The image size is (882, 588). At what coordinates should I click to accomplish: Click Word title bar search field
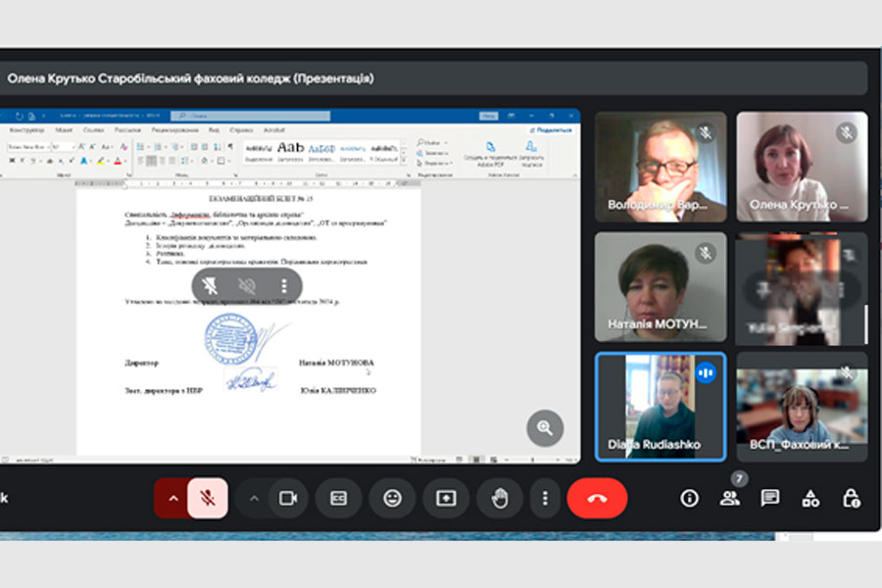pyautogui.click(x=250, y=116)
